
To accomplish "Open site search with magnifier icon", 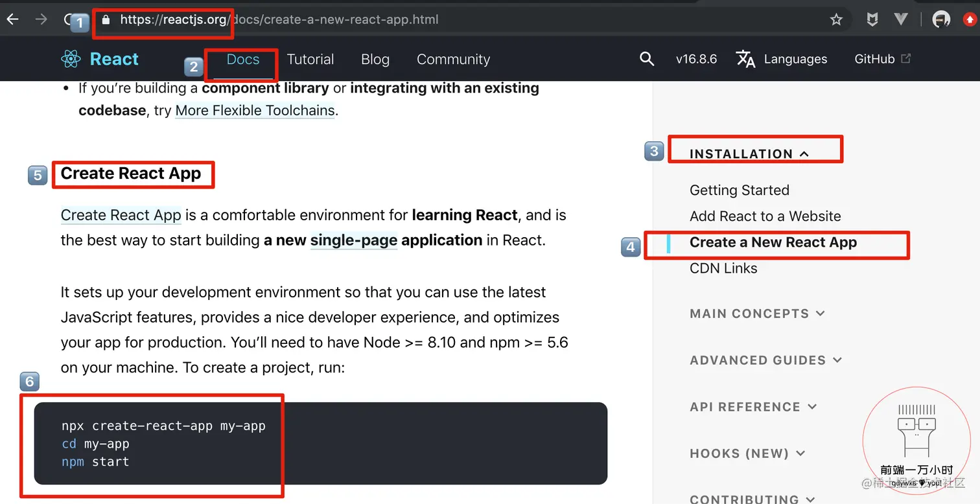I will point(646,59).
